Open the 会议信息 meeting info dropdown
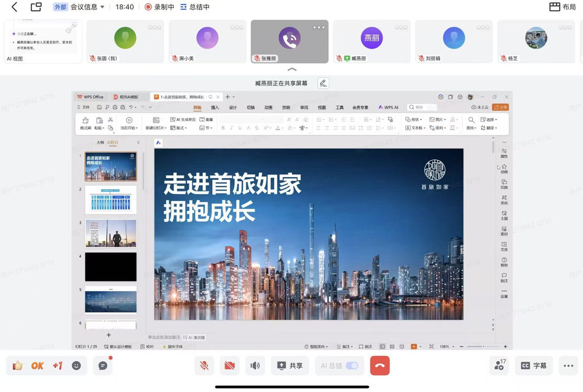The image size is (583, 392). coord(87,6)
